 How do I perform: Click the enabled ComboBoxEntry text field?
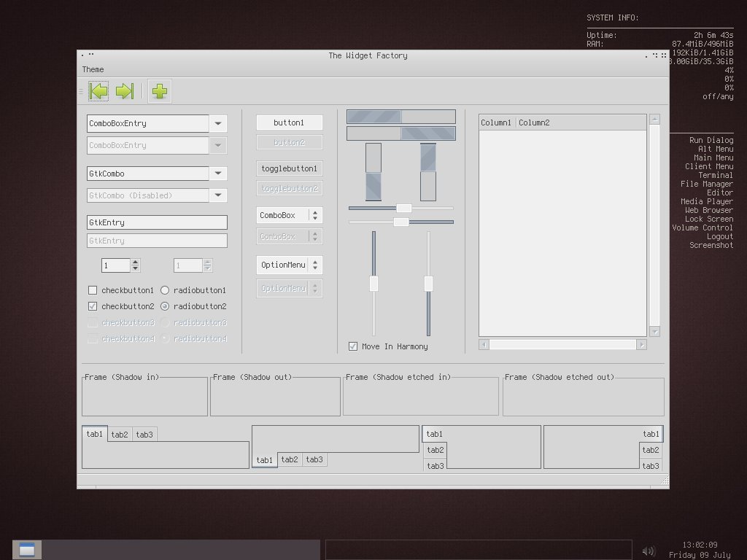click(147, 123)
